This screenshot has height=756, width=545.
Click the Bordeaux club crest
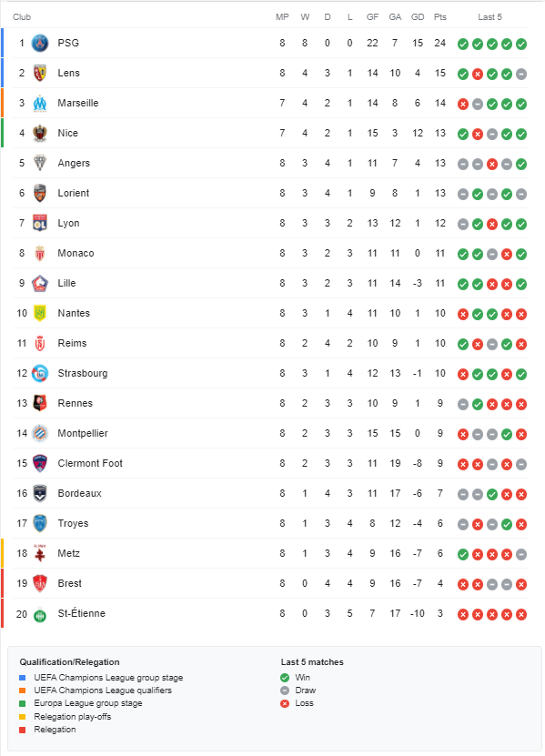[40, 493]
